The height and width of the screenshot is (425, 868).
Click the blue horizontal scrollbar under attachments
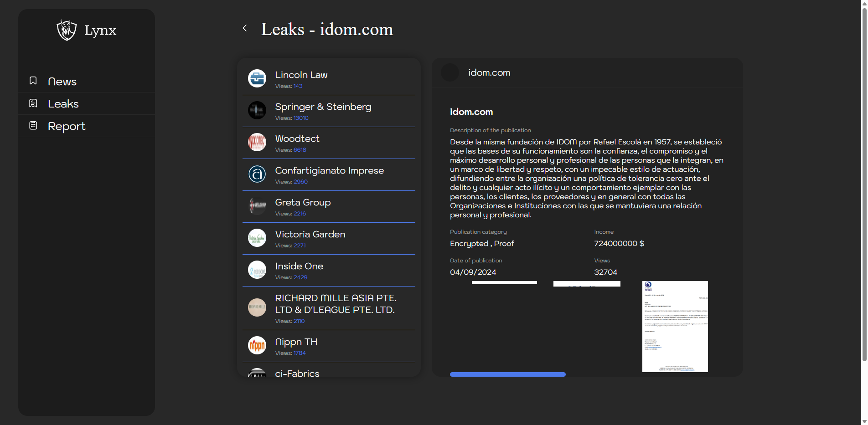507,374
